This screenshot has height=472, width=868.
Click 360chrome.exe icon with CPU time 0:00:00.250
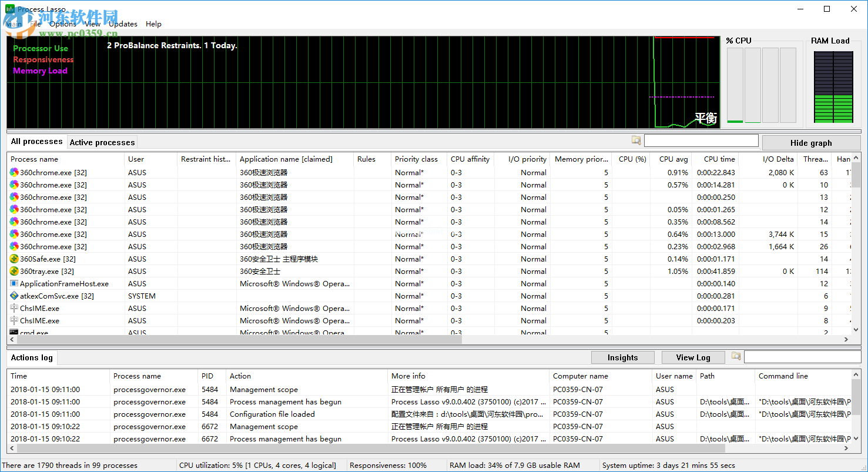14,197
